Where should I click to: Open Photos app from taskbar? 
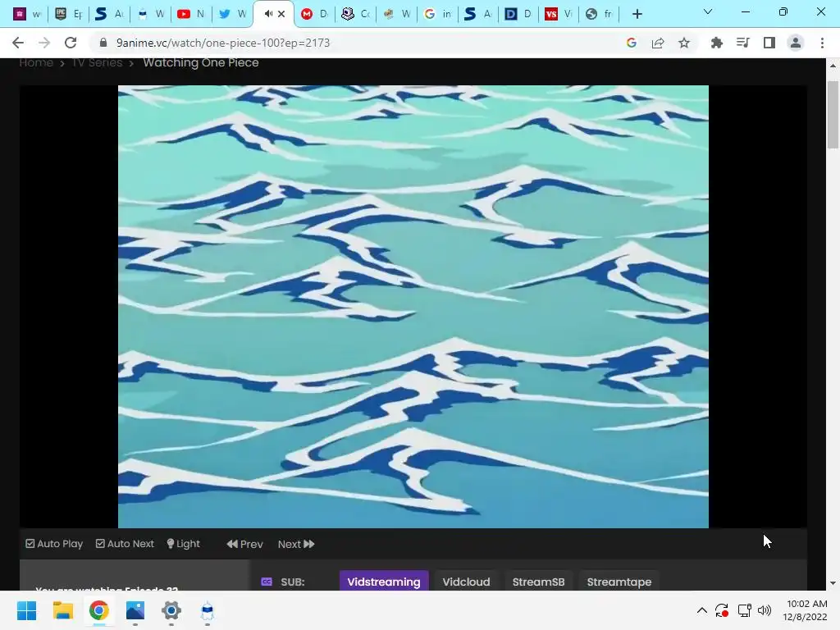135,610
